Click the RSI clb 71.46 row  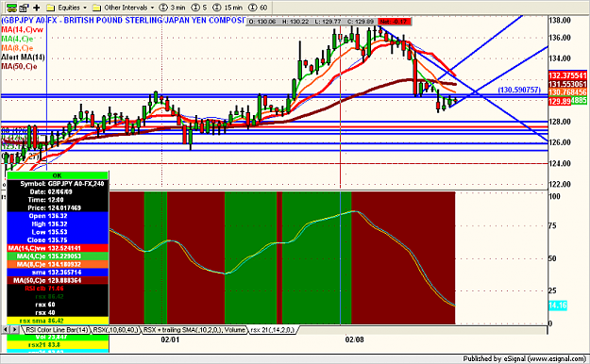(x=58, y=289)
